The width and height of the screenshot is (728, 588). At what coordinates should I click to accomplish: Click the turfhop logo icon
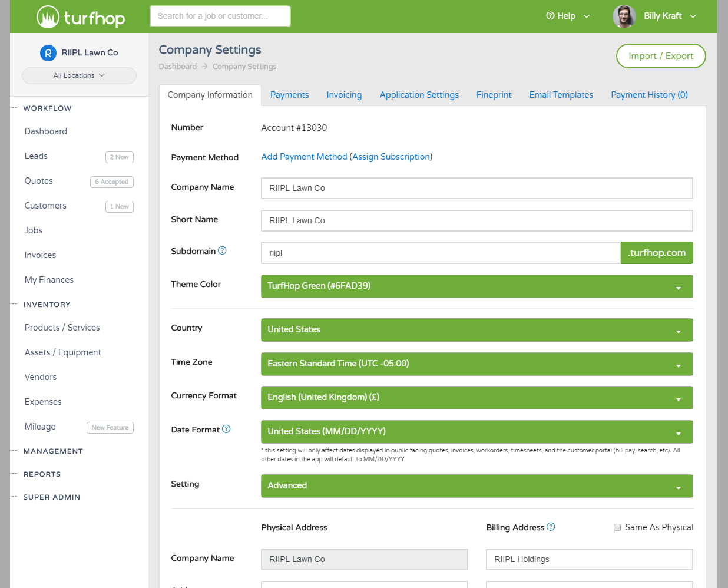[x=48, y=17]
